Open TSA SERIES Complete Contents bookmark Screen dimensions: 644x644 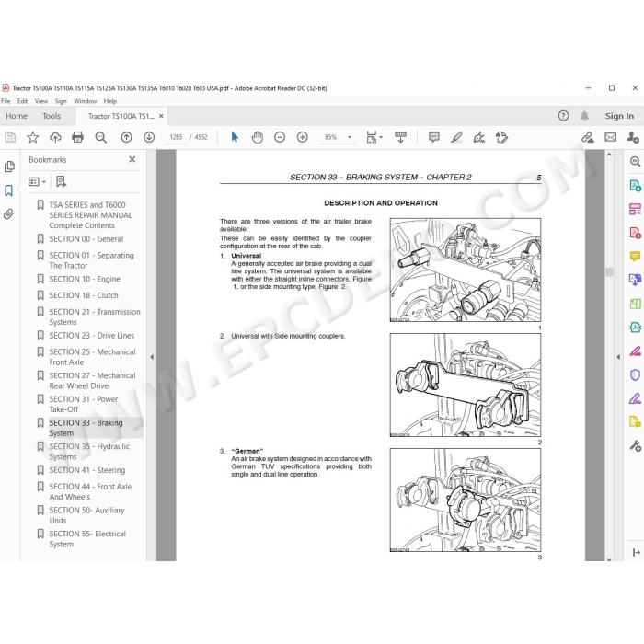pos(90,215)
